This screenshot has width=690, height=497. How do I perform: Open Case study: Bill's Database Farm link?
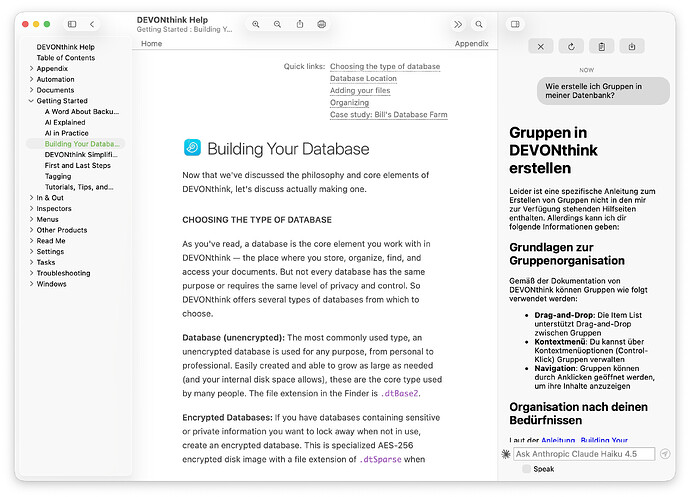pyautogui.click(x=389, y=114)
